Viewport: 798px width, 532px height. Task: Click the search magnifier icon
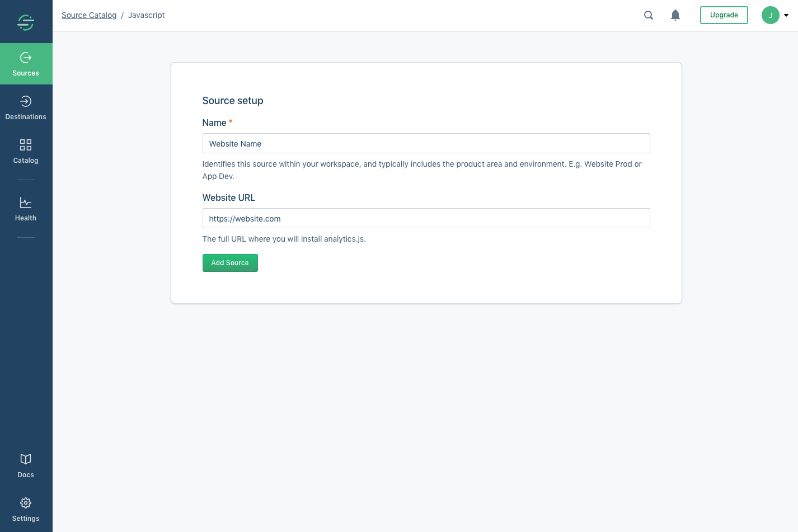[x=649, y=15]
